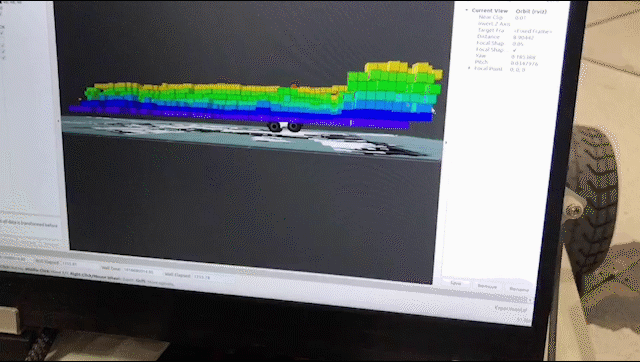
Task: Select the robot wheels in 3D view
Action: coord(284,127)
